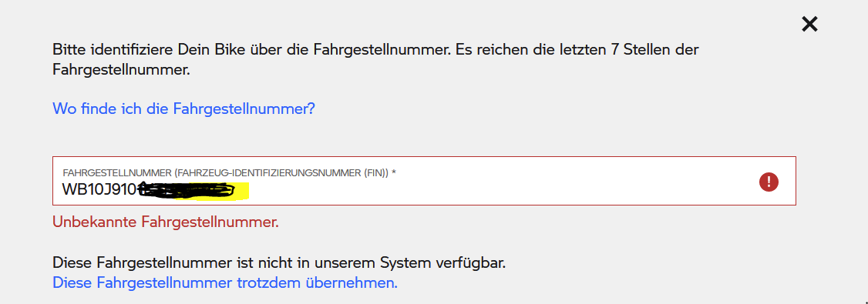Place cursor after the redacted VIN digits
The image size is (868, 304).
coord(251,190)
